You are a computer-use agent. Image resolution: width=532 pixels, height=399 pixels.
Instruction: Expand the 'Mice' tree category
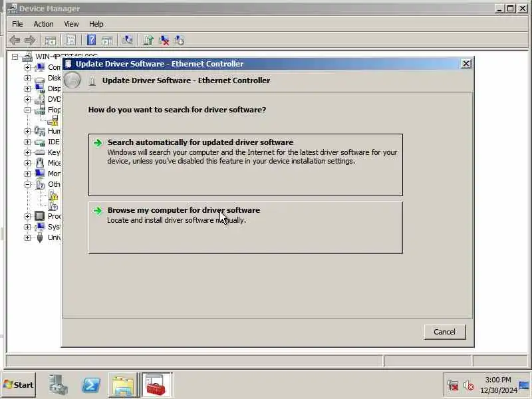click(x=27, y=163)
